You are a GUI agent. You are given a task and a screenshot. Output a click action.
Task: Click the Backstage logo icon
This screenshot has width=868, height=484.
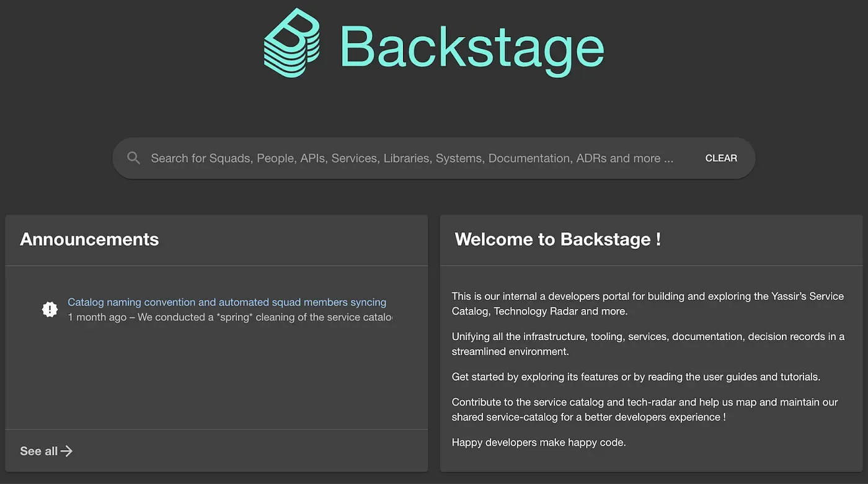(291, 43)
